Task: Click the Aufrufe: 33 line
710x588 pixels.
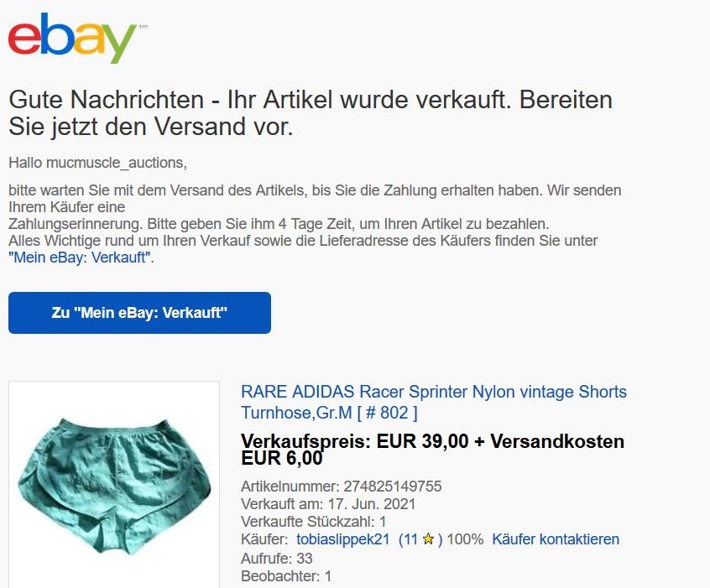Action: click(277, 558)
